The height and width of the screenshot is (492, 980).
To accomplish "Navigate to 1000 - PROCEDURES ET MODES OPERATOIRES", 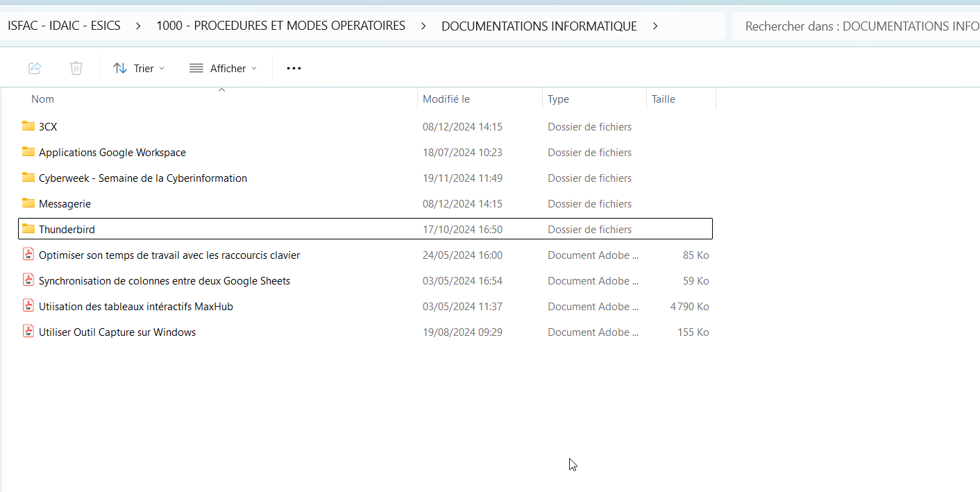I will [x=280, y=26].
